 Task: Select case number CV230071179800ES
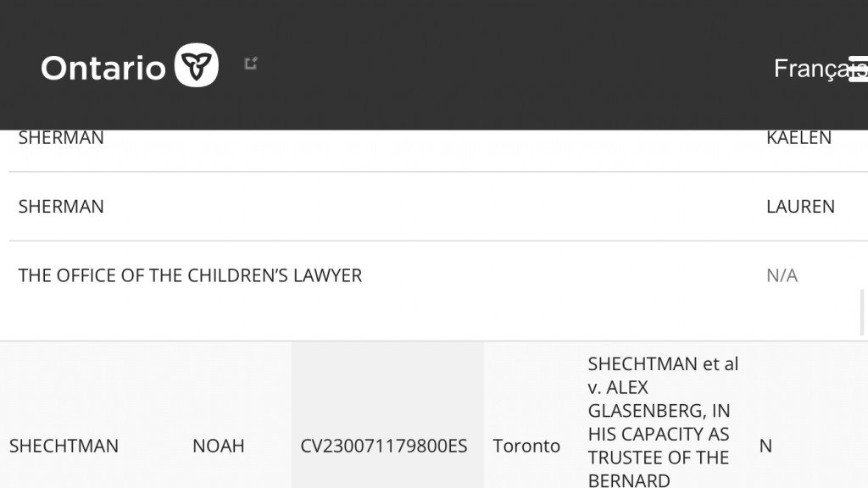384,446
